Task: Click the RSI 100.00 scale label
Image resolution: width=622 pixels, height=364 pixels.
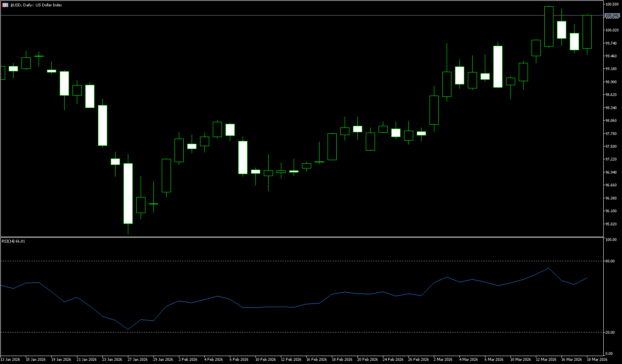Action: [610, 240]
